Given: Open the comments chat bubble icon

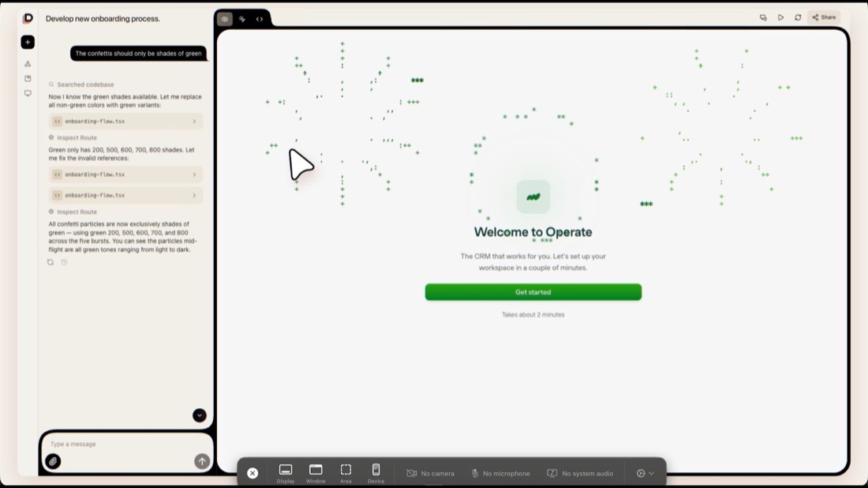Looking at the screenshot, I should [763, 17].
